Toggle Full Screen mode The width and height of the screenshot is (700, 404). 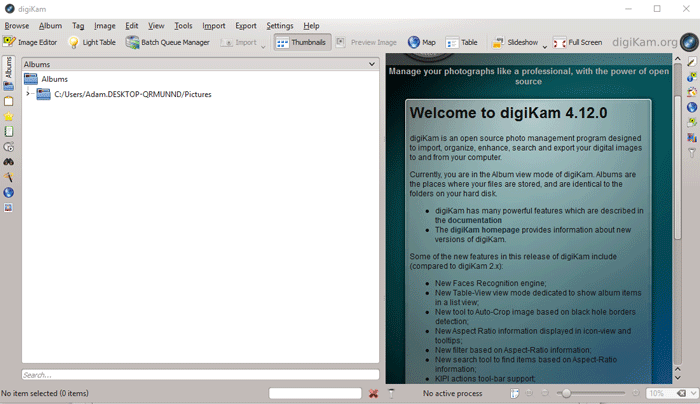pos(578,42)
